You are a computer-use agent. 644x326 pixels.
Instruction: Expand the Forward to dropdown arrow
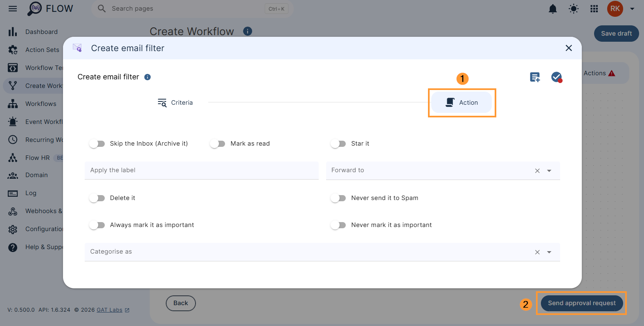click(x=549, y=171)
